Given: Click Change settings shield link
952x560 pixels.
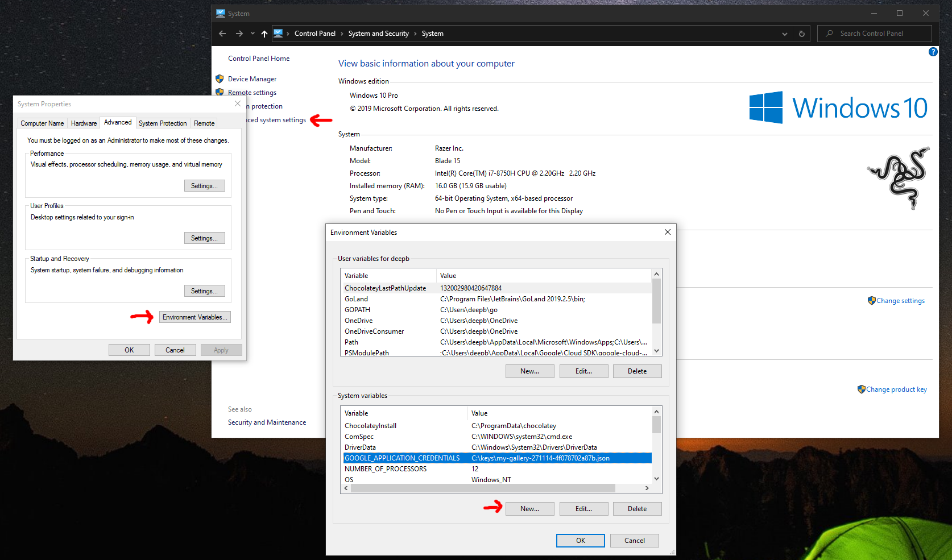Looking at the screenshot, I should 896,301.
